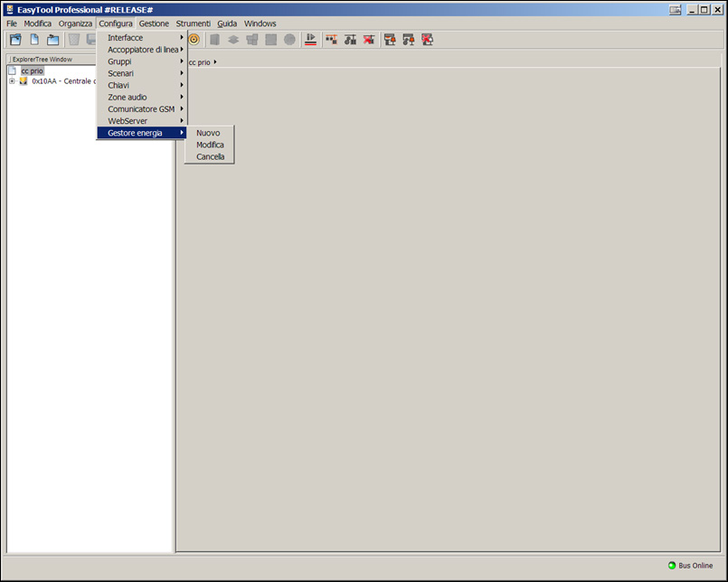Open the Chiavi submenu
Image resolution: width=728 pixels, height=582 pixels.
pos(142,85)
